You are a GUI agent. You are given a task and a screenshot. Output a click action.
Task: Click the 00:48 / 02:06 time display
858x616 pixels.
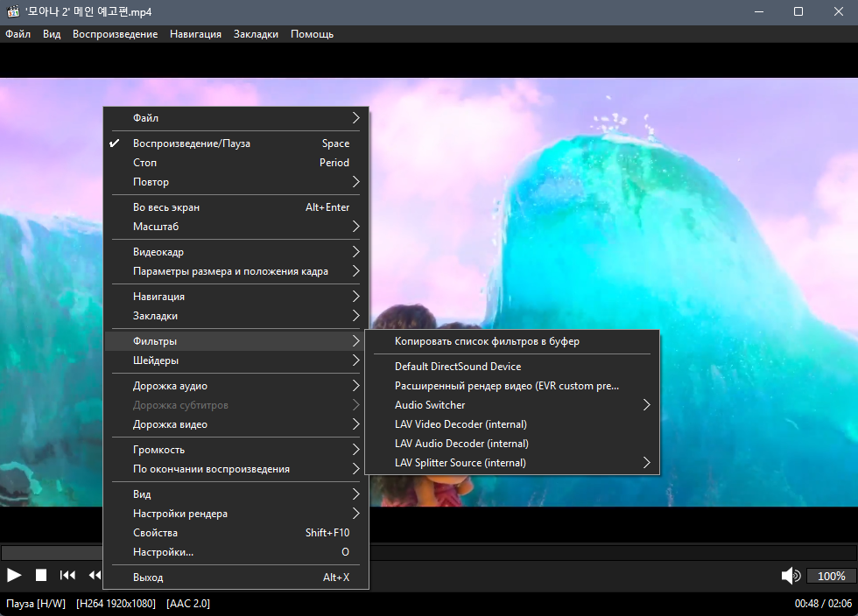[823, 604]
